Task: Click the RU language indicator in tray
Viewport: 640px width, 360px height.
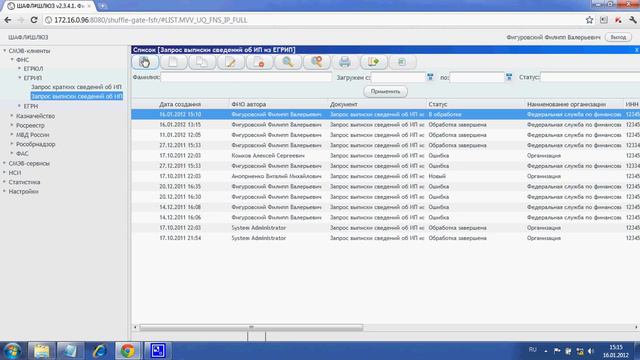Action: click(533, 350)
